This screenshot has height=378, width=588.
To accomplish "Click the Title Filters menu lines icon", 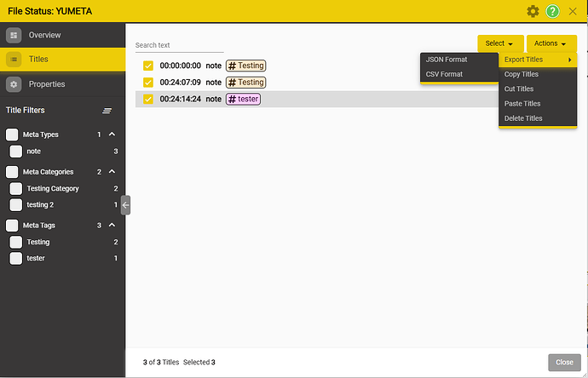I will [107, 111].
